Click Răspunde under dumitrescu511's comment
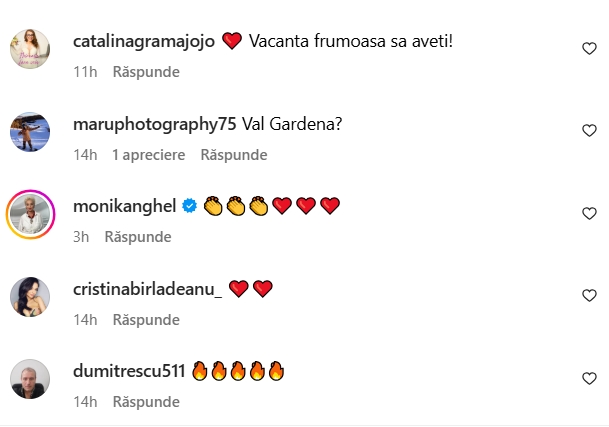Viewport: 609px width, 427px height. point(146,402)
